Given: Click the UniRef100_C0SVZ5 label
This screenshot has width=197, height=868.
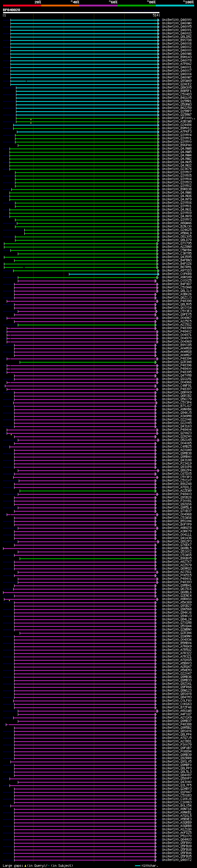Looking at the screenshot, I should pyautogui.click(x=177, y=281).
